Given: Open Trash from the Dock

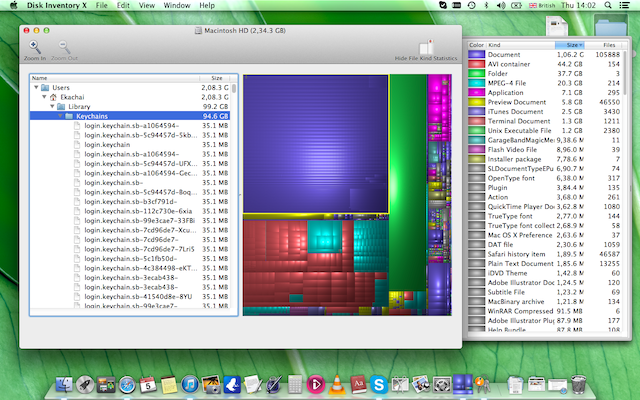Looking at the screenshot, I should [578, 384].
